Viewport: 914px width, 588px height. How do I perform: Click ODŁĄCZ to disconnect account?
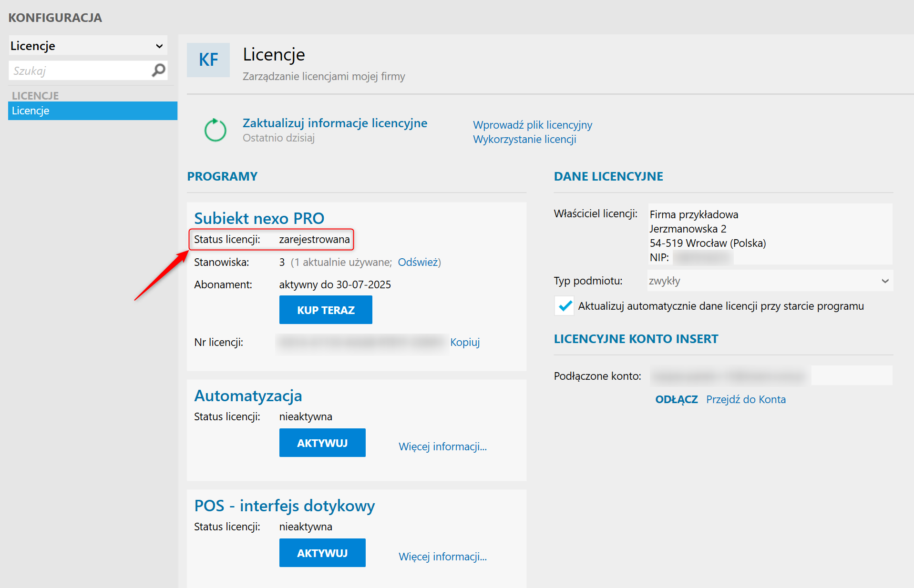[676, 399]
